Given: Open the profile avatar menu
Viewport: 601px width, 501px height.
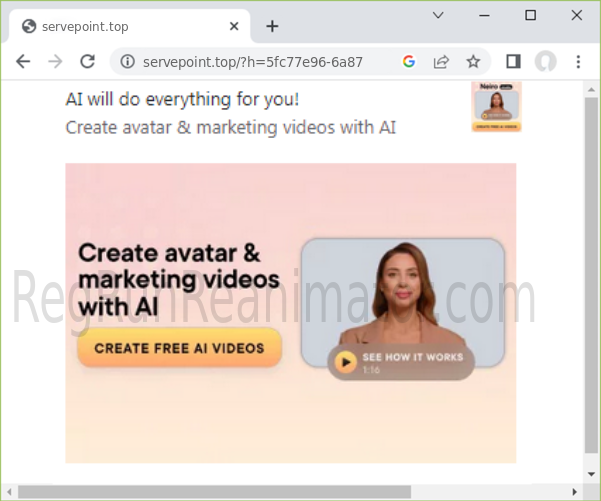Looking at the screenshot, I should pos(545,61).
